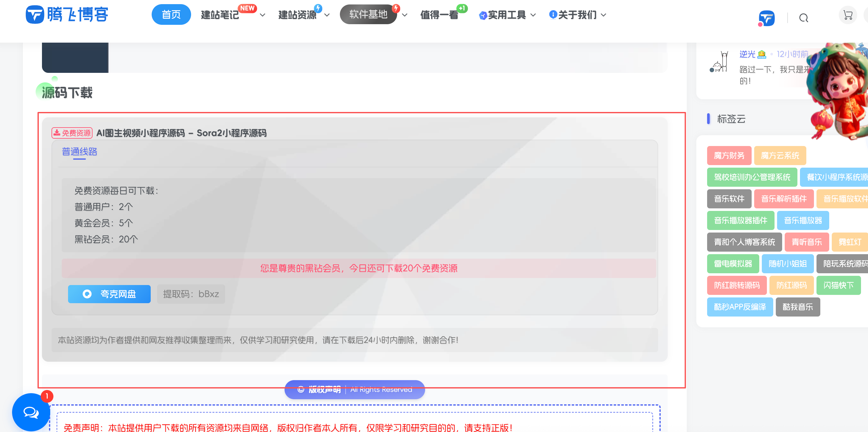
Task: Open the search magnifier icon
Action: pos(804,18)
